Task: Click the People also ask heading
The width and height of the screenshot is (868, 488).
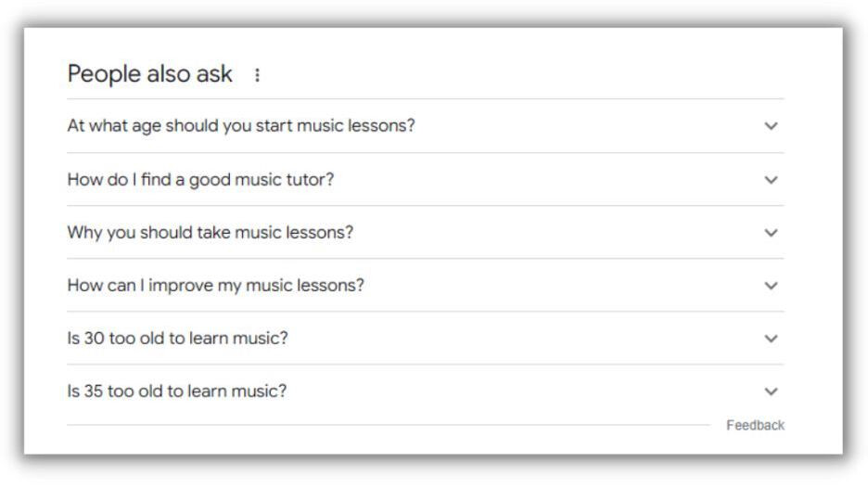Action: click(149, 74)
